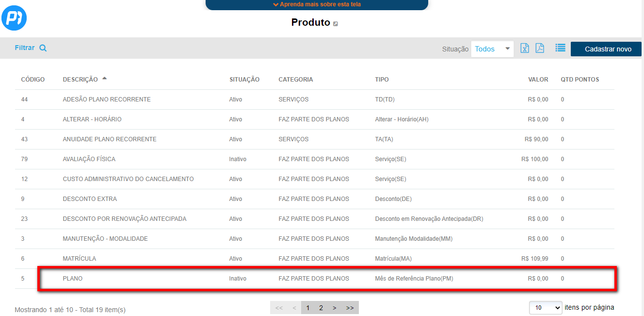Open the MATRÍCULA product row
The height and width of the screenshot is (316, 644).
(x=80, y=259)
